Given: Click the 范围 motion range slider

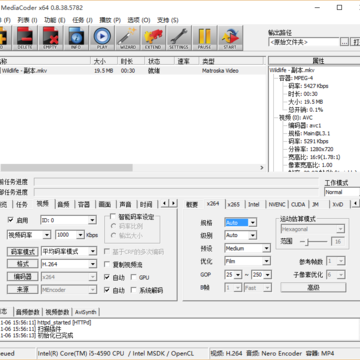Looking at the screenshot, I should [314, 242].
